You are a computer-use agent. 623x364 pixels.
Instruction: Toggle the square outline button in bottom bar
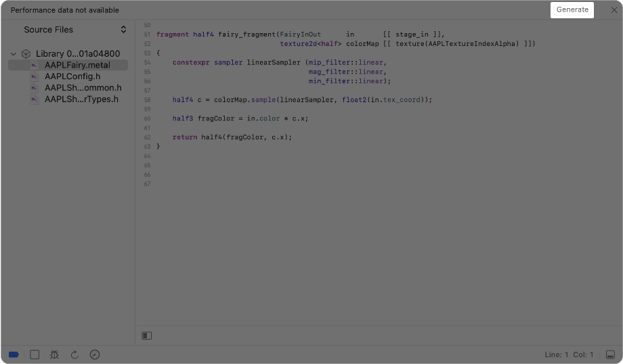35,355
